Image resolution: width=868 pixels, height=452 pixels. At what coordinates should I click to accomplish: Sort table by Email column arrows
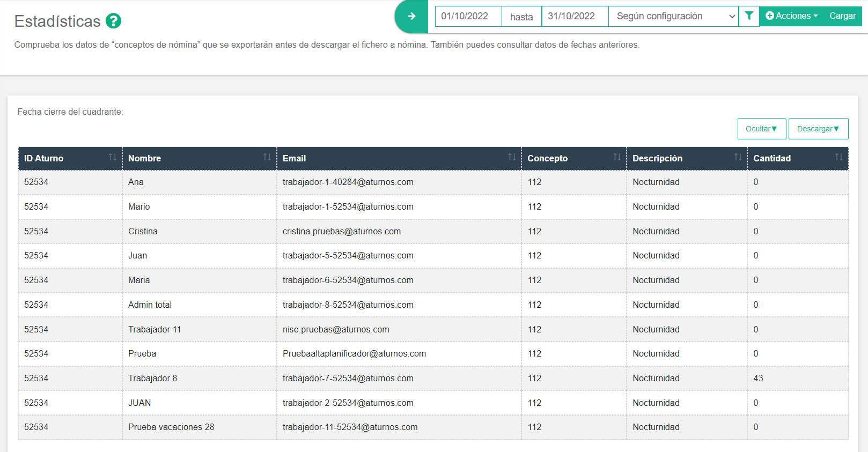[511, 157]
